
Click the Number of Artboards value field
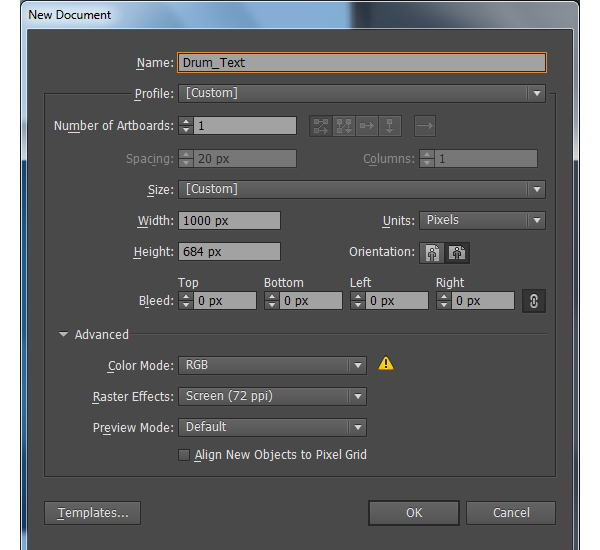point(245,126)
